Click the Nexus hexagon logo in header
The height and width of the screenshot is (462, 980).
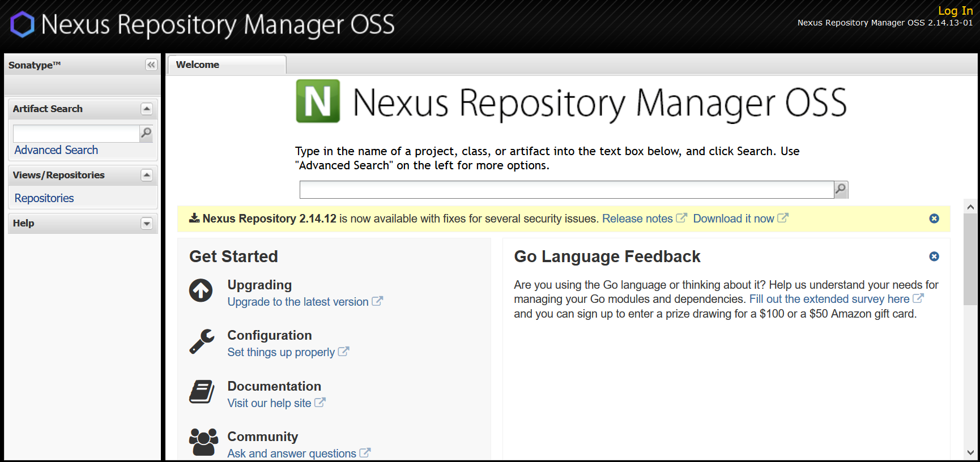point(23,24)
